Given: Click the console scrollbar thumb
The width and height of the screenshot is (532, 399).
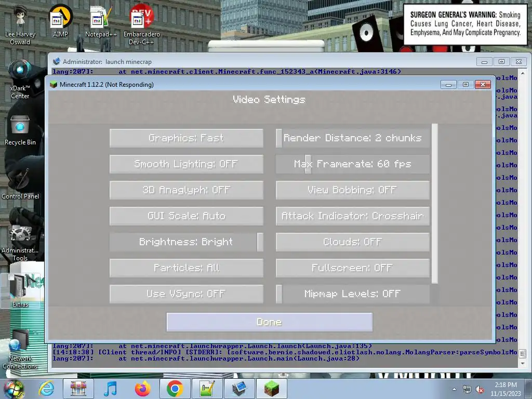Looking at the screenshot, I should 523,353.
